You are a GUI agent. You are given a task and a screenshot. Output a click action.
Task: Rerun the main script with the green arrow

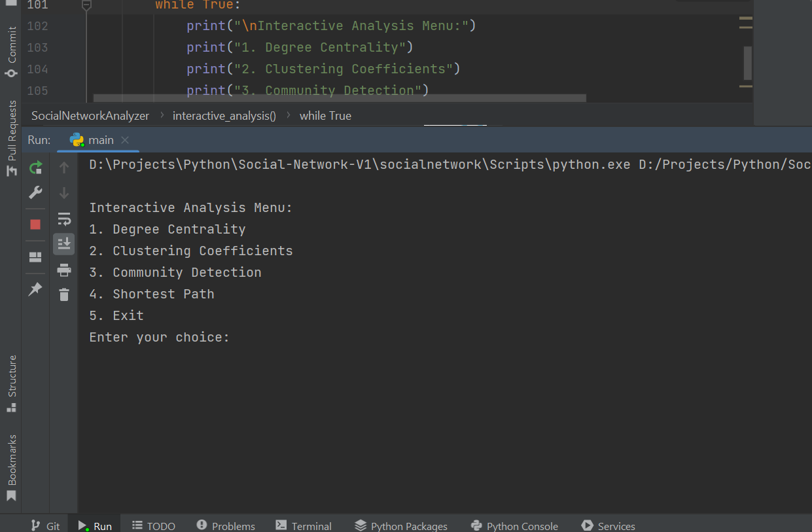(x=35, y=168)
